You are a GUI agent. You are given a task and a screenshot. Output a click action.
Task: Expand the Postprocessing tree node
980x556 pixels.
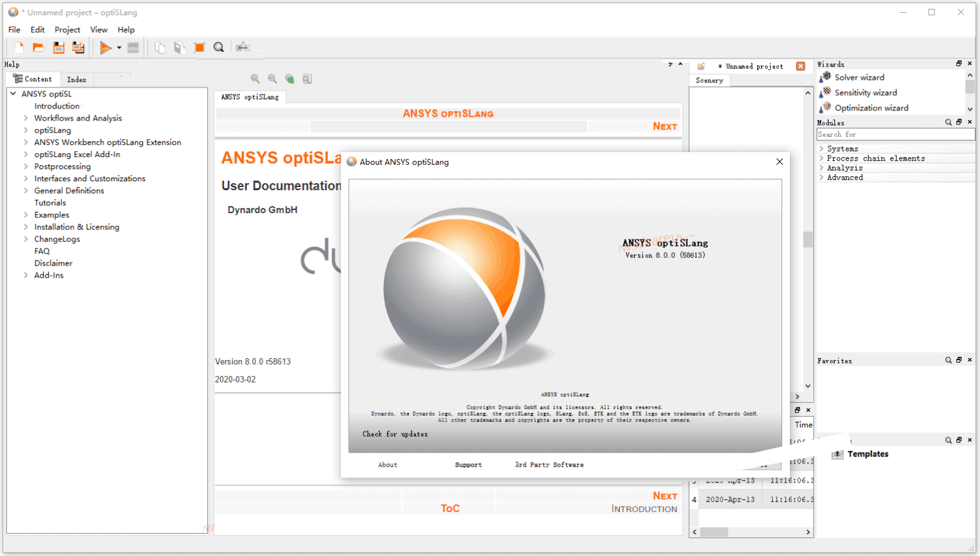pos(26,167)
